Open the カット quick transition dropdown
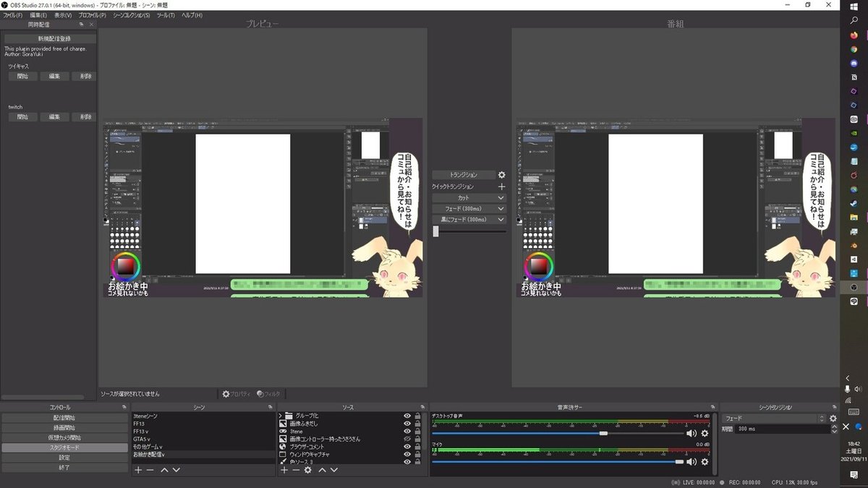Viewport: 868px width, 488px height. tap(469, 197)
